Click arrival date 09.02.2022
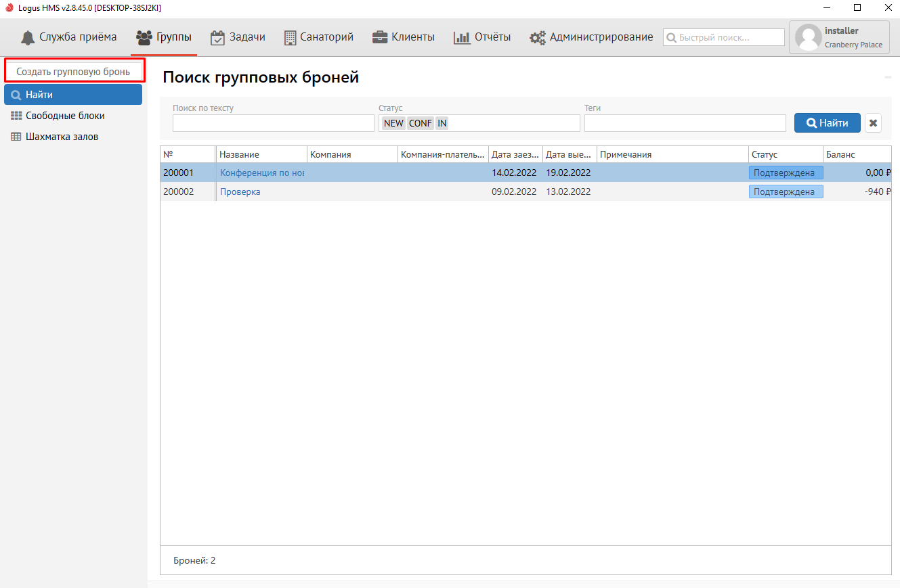The image size is (900, 588). tap(514, 191)
